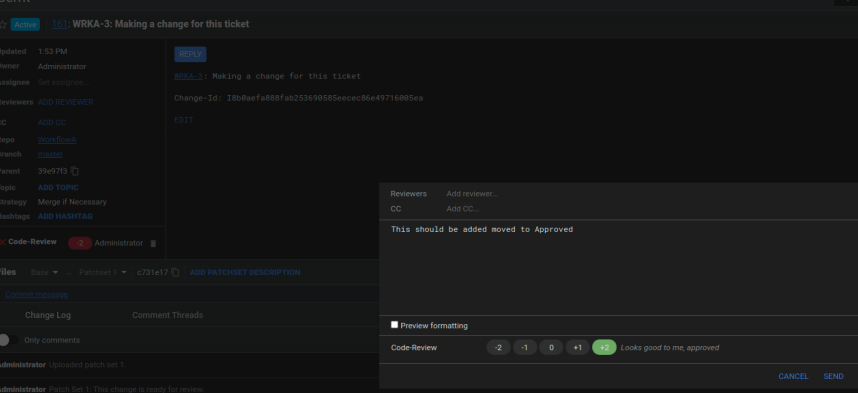Viewport: 858px width, 393px height.
Task: Copy patchset commit hash c731e17
Action: (x=175, y=272)
